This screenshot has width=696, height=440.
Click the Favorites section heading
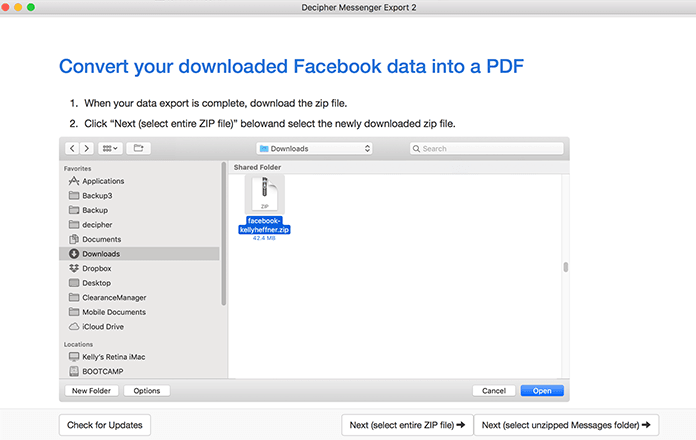(77, 169)
